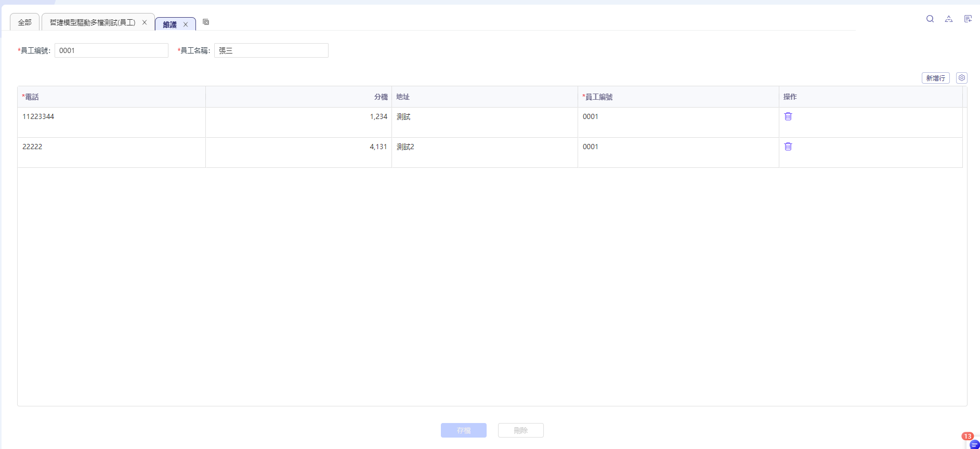Select the 分機 cell showing 1,234
Screen dimensions: 980x449
click(x=298, y=117)
